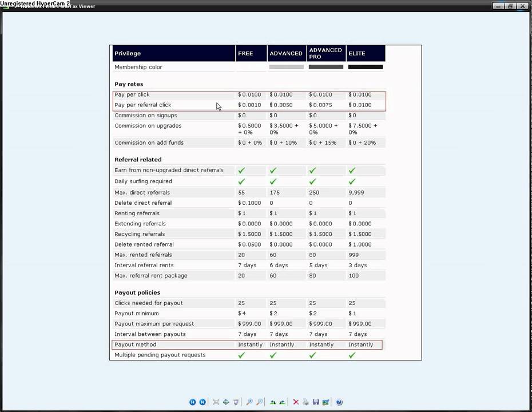The image size is (532, 412).
Task: Click ELITE max referral rent package 100
Action: coord(354,276)
